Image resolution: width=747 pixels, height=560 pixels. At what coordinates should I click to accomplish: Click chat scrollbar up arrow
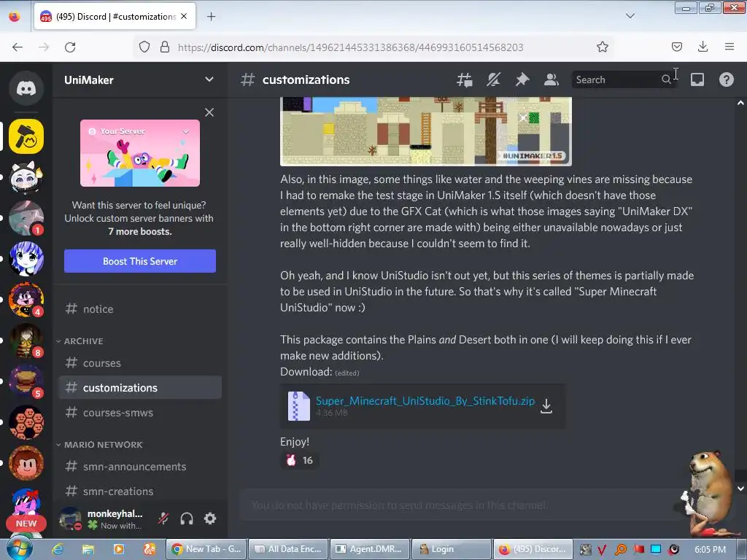click(x=740, y=103)
